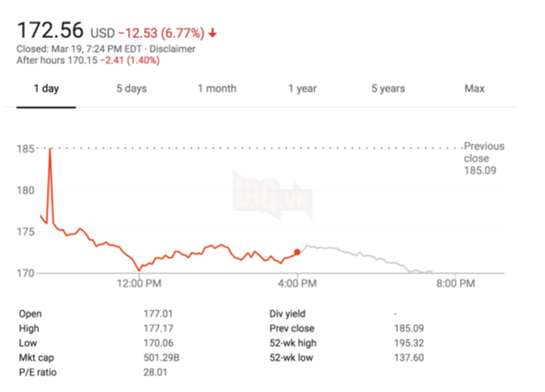Click the P/E ratio value 28.01
The width and height of the screenshot is (545, 392).
(x=154, y=372)
